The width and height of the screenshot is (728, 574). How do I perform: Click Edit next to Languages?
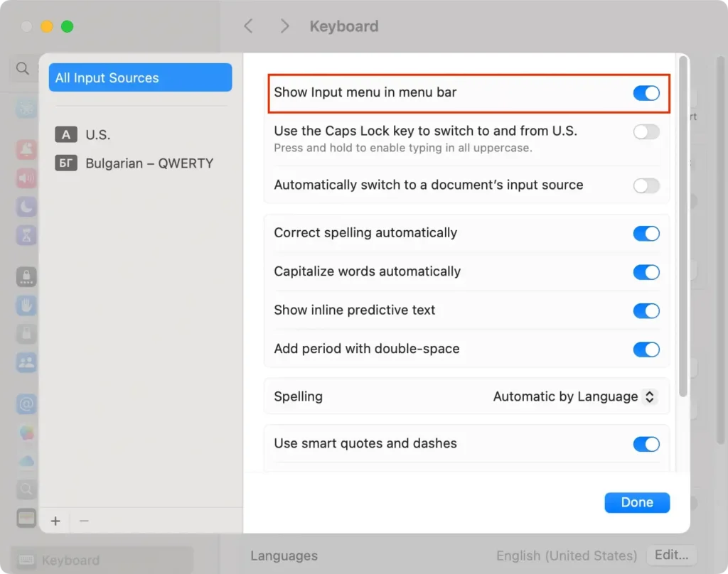[672, 556]
